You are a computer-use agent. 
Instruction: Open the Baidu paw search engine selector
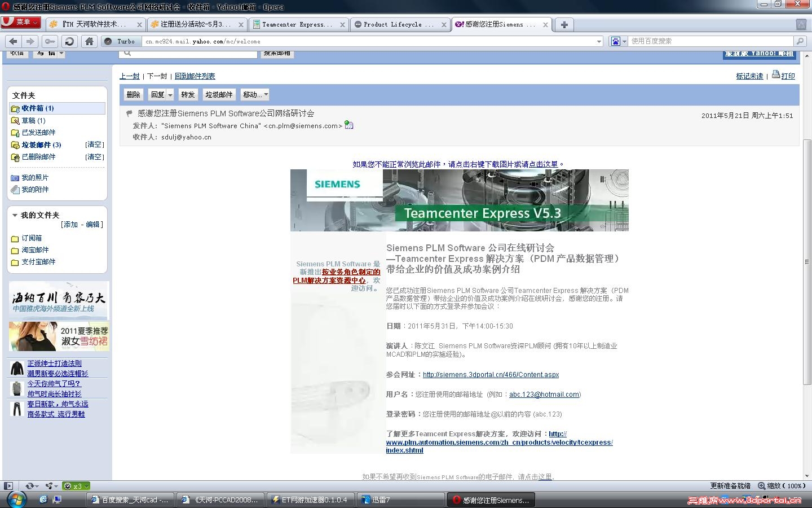[x=619, y=41]
